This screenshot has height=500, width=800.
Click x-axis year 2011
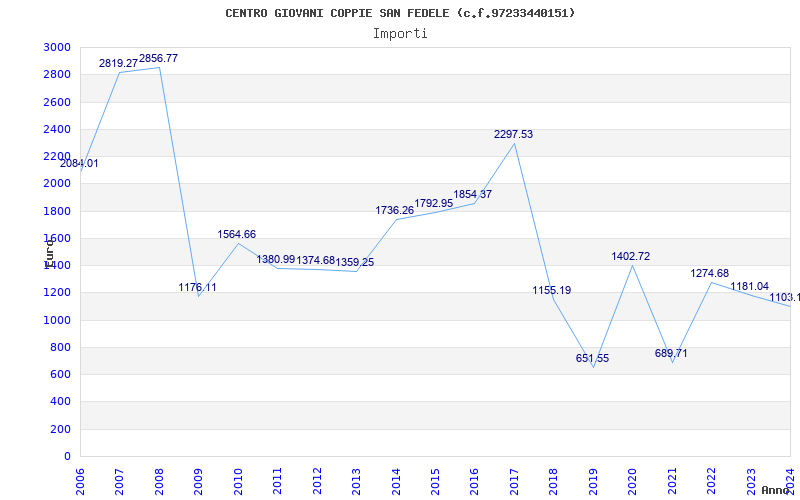pos(278,482)
